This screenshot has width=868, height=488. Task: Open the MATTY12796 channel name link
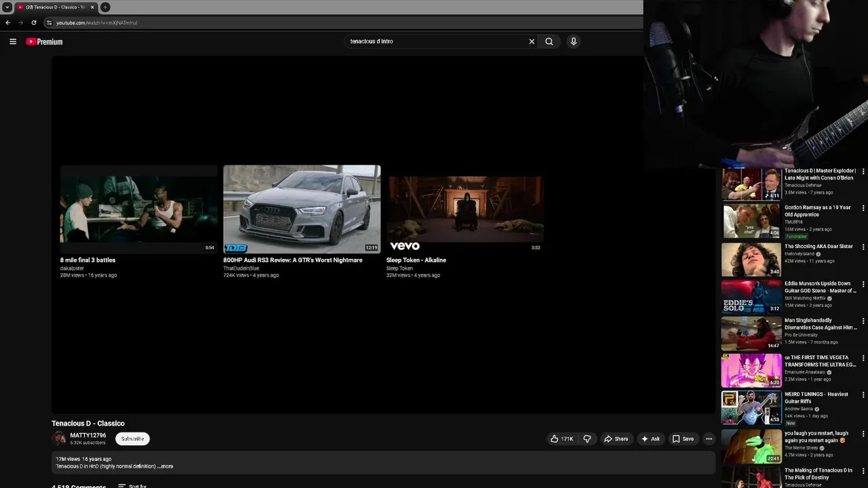88,435
